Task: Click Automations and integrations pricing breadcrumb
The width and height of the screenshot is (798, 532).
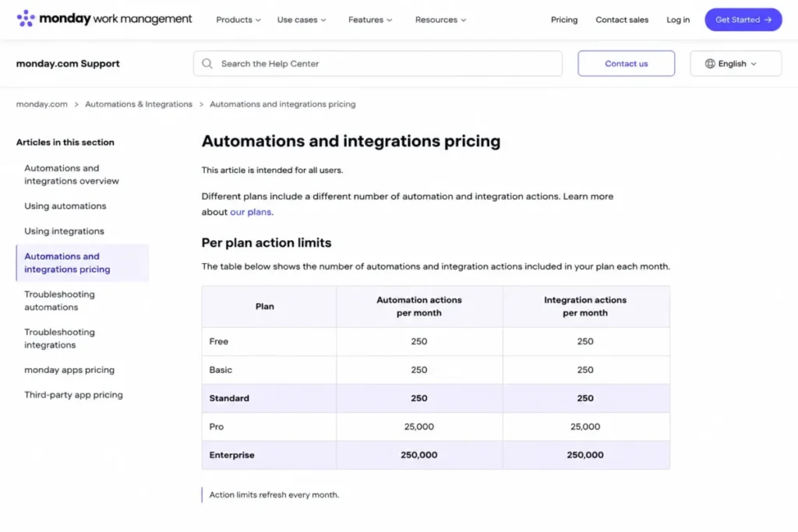Action: click(x=282, y=104)
